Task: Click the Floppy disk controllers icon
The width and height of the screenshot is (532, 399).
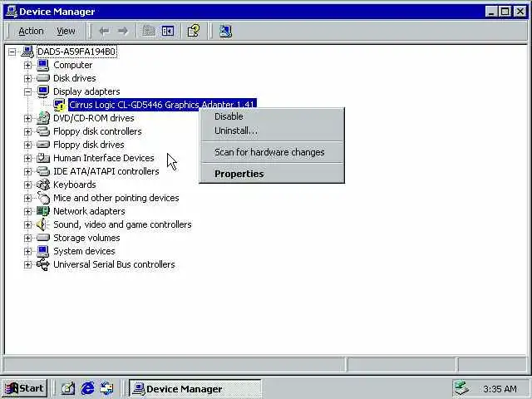Action: coord(43,131)
